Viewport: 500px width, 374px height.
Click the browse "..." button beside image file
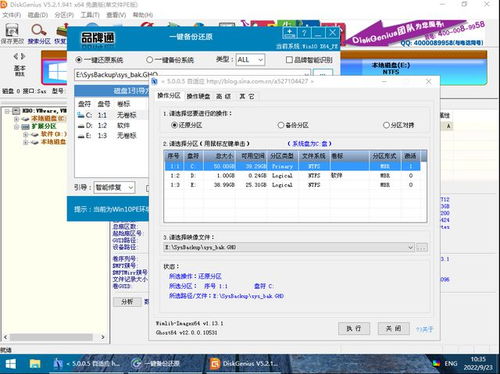point(422,248)
